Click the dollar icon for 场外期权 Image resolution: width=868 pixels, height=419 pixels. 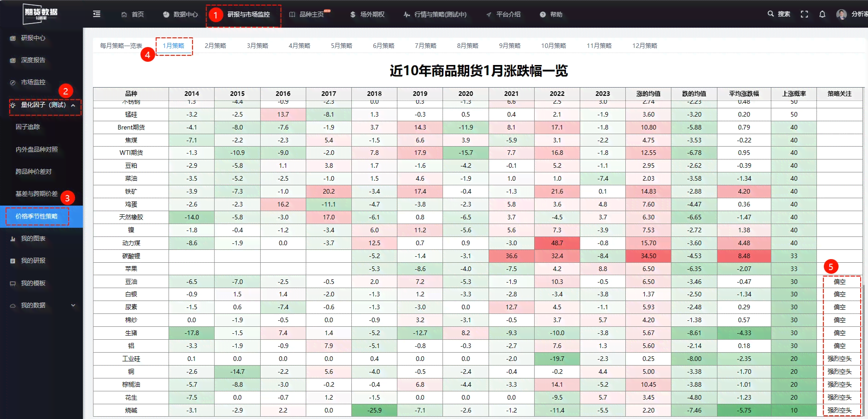click(353, 14)
